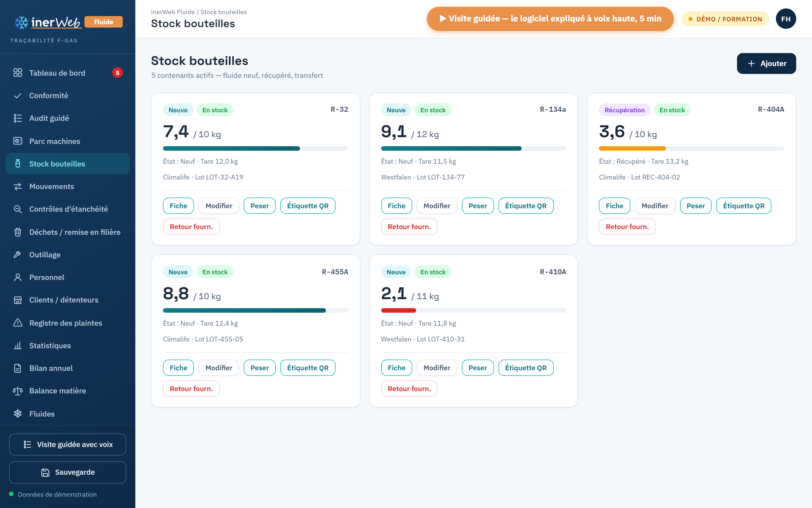This screenshot has height=508, width=812.
Task: Click the Mouvements arrows icon
Action: point(18,187)
